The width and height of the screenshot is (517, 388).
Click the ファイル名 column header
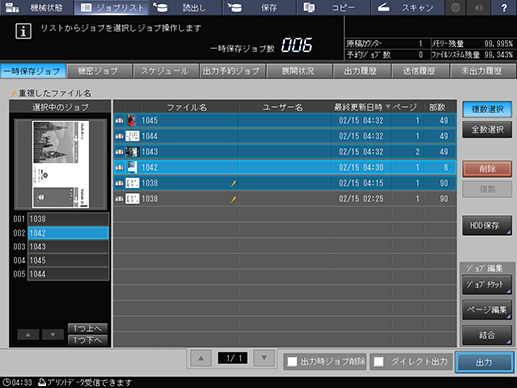click(187, 107)
